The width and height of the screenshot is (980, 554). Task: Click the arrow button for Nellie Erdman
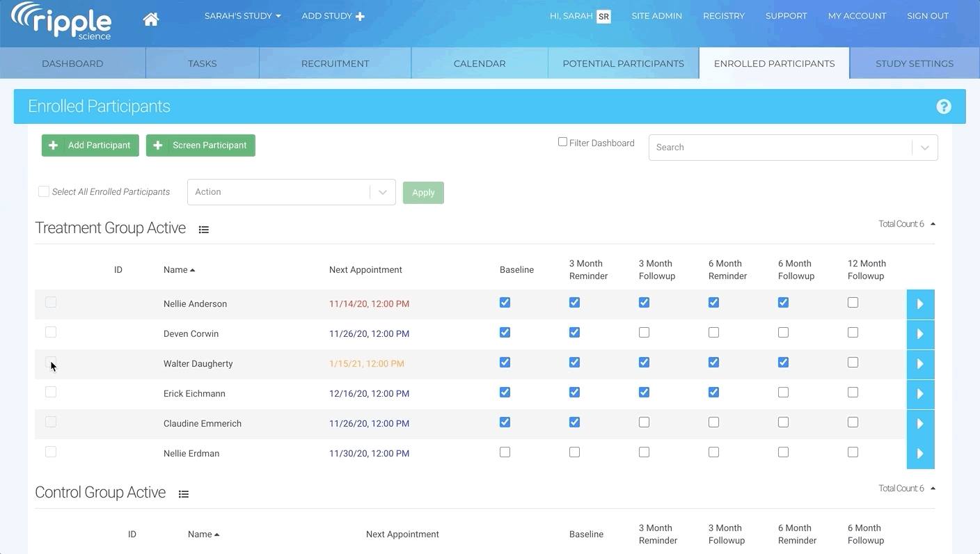pos(919,454)
